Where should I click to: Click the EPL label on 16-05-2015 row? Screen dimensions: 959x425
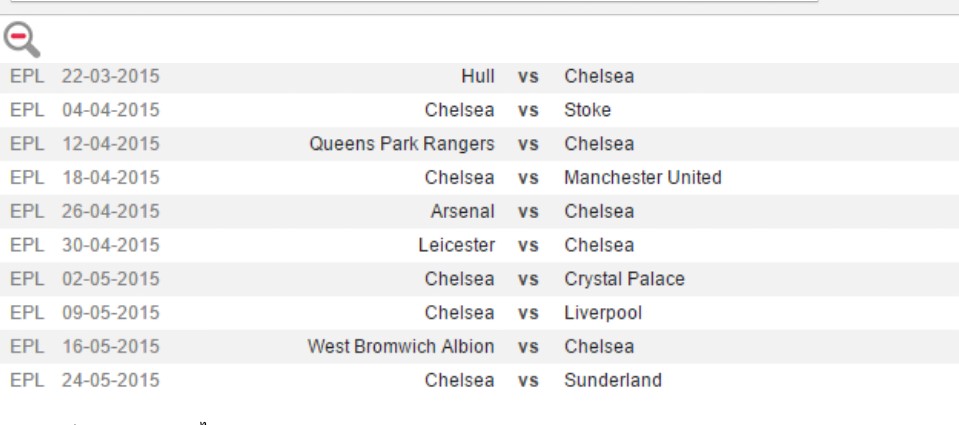click(x=27, y=347)
